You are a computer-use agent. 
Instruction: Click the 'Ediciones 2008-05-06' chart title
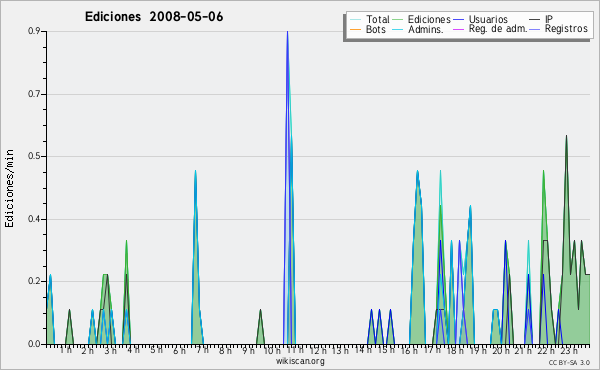pyautogui.click(x=154, y=17)
